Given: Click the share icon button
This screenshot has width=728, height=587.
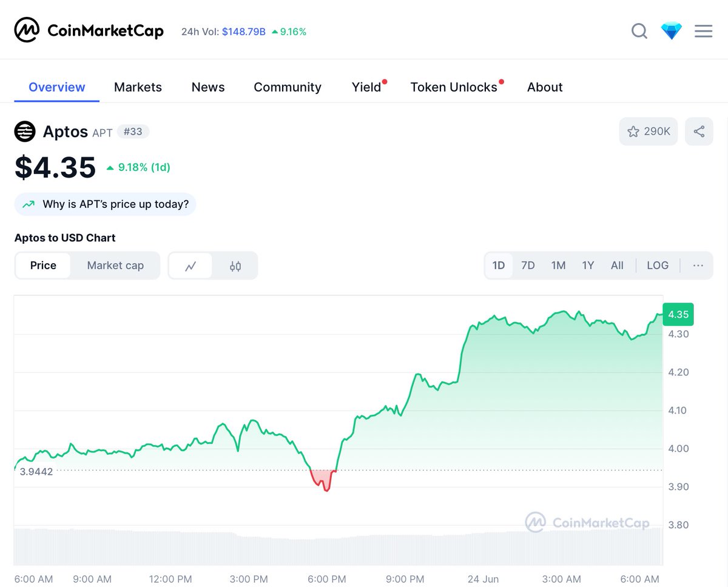Looking at the screenshot, I should [x=699, y=131].
